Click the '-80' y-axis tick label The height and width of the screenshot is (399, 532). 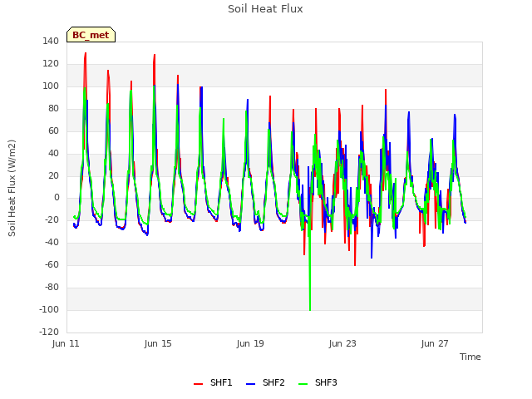pyautogui.click(x=52, y=287)
